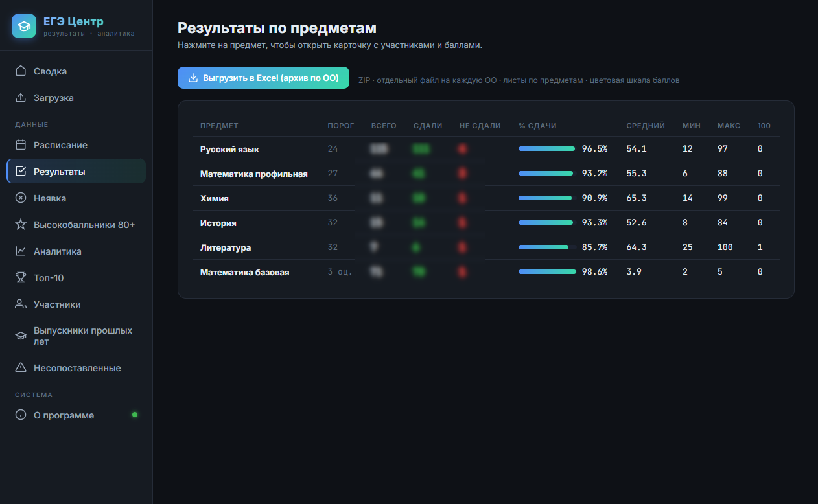Click the ПОРОГ column header
818x504 pixels.
(x=341, y=126)
